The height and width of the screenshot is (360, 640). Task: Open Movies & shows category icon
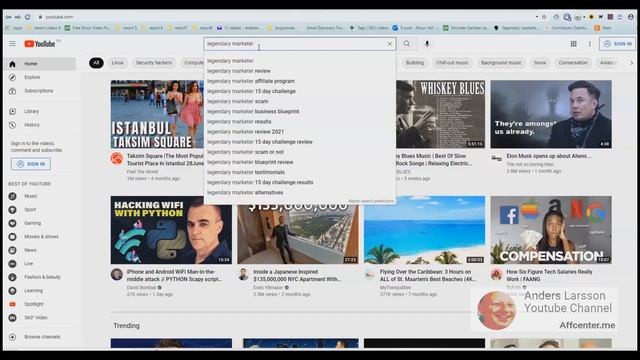click(13, 237)
